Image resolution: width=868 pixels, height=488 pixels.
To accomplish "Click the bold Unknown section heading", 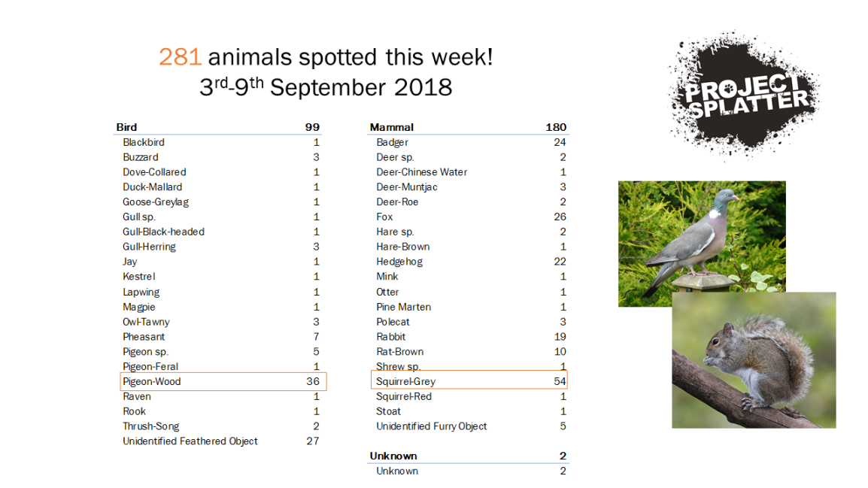I will click(393, 456).
